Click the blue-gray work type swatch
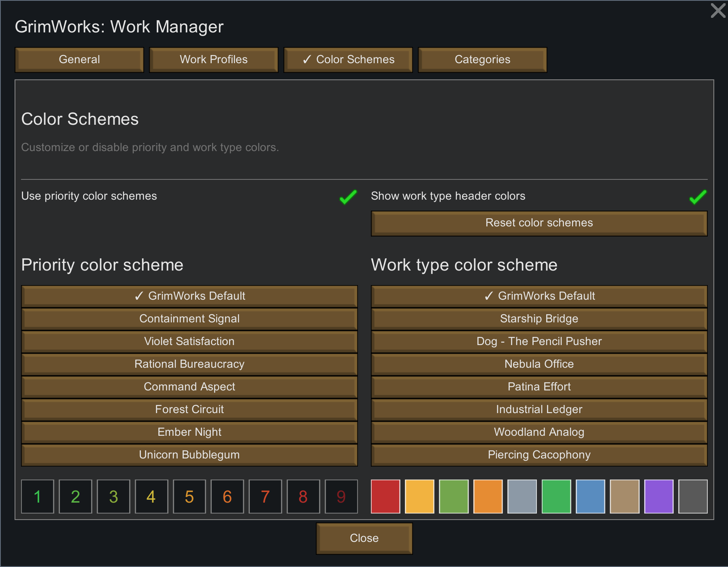Image resolution: width=728 pixels, height=567 pixels. tap(522, 497)
